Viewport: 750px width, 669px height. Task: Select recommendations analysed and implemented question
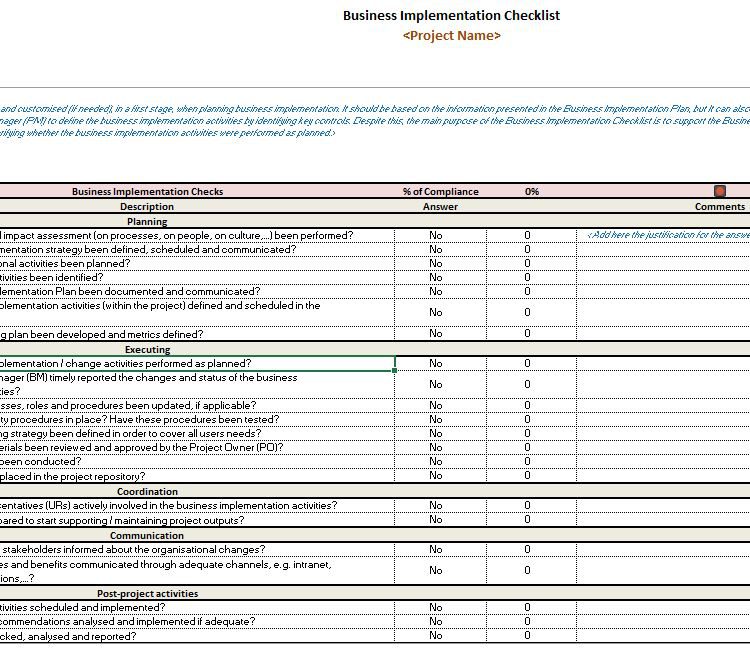click(197, 621)
